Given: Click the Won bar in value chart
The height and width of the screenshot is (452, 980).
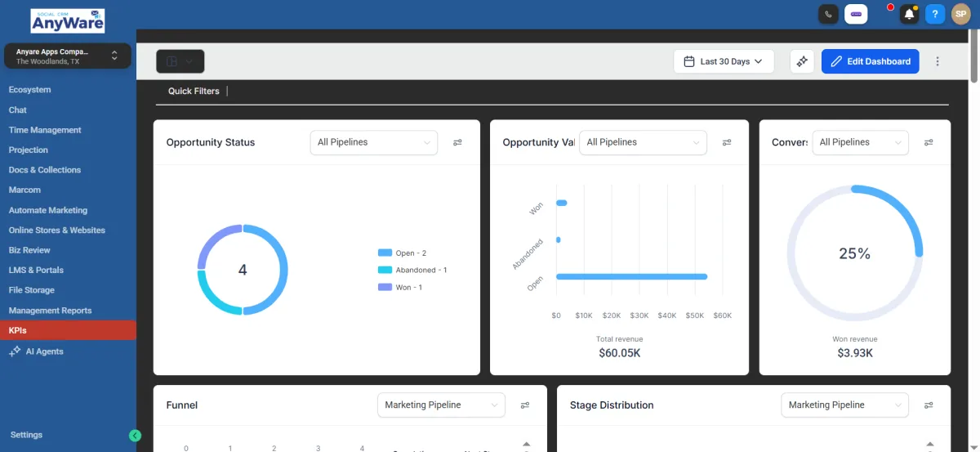Looking at the screenshot, I should tap(561, 203).
